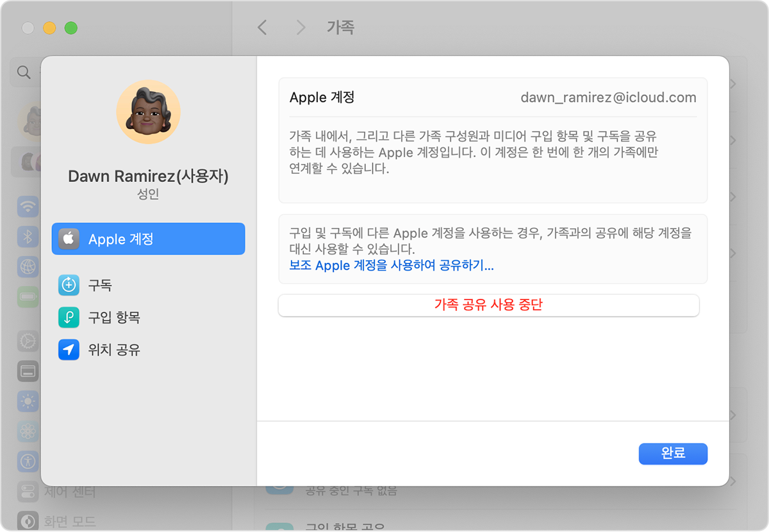Select Apple 계정 in the sheet sidebar
Screen dimensions: 769x532
(148, 239)
